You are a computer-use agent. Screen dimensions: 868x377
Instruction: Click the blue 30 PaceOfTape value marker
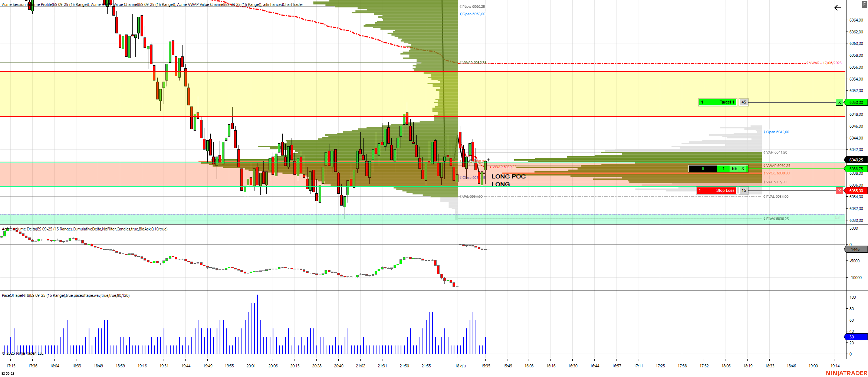856,337
